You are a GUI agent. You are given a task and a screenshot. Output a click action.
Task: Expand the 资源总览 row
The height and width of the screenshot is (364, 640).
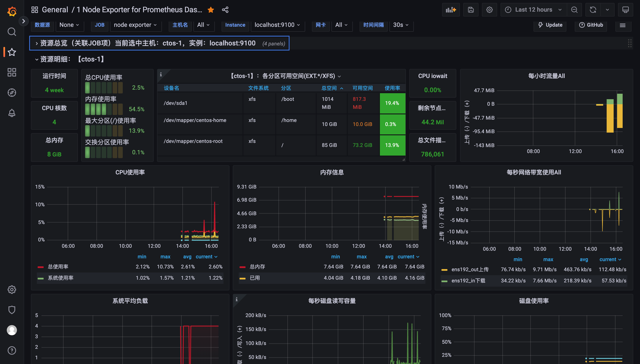point(159,43)
